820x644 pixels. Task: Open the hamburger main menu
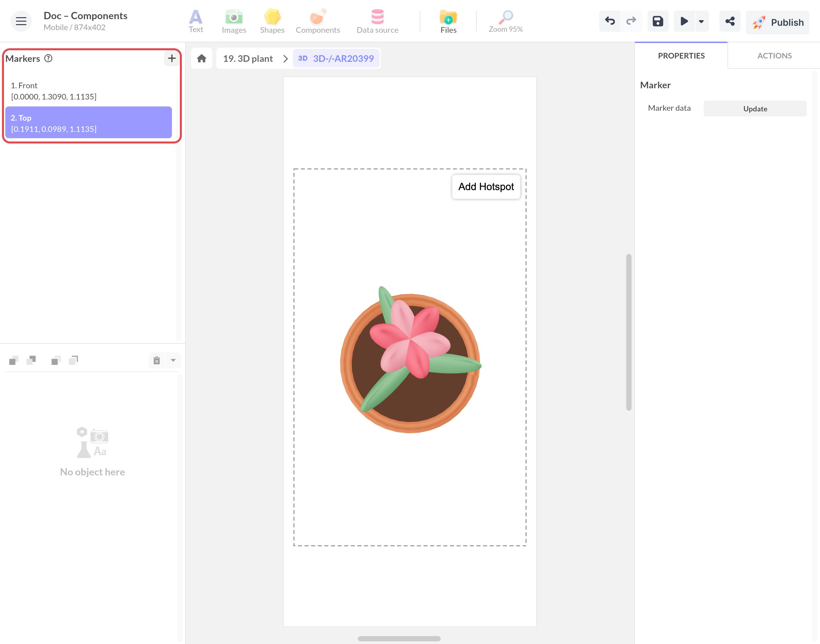click(21, 21)
